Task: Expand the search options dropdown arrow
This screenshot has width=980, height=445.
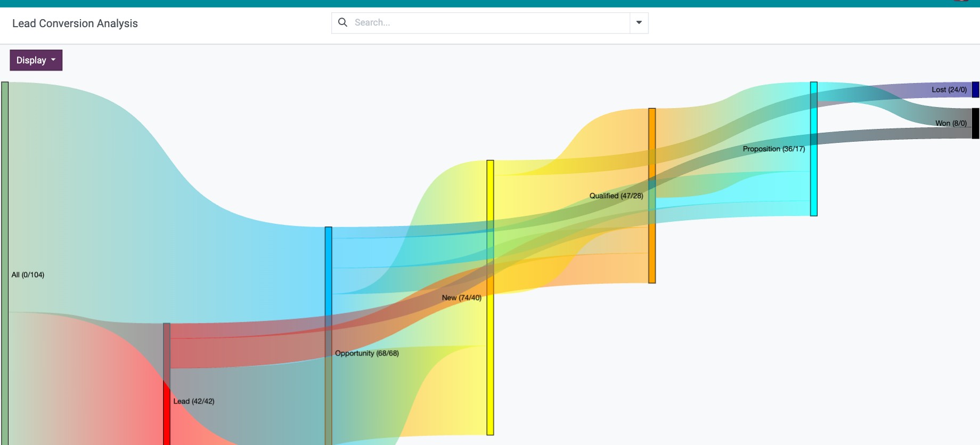Action: point(639,23)
